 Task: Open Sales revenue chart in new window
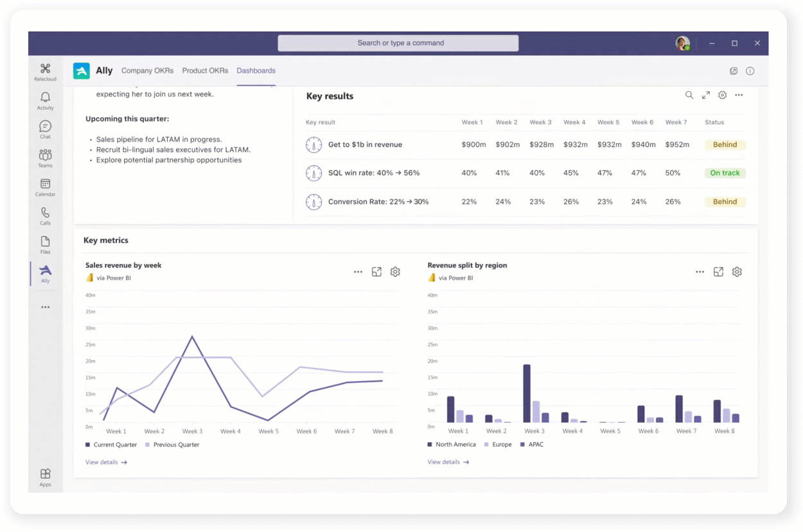coord(377,272)
